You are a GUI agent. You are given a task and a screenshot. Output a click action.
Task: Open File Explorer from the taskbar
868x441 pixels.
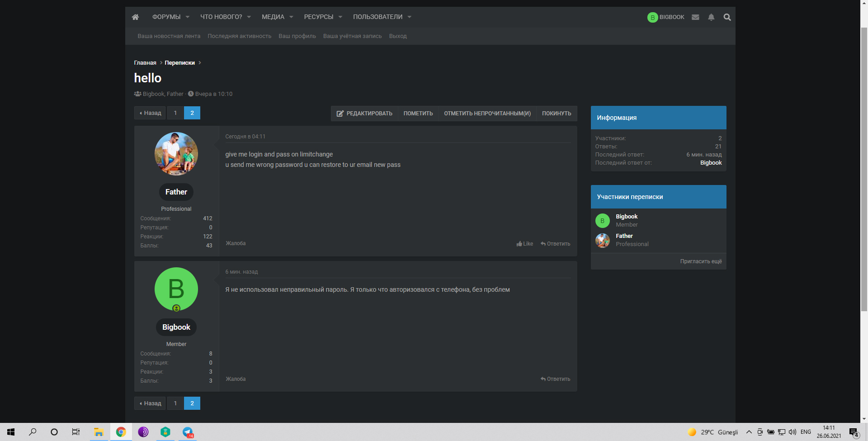[x=99, y=432]
